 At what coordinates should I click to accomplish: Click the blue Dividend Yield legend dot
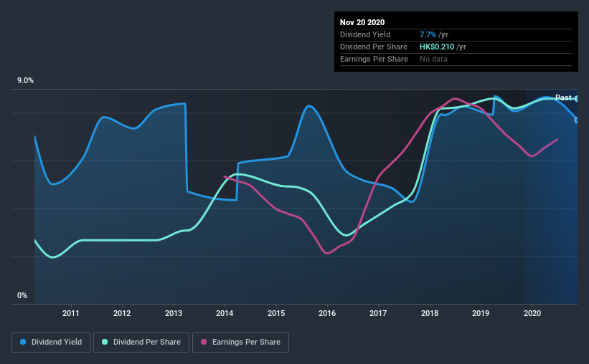(23, 342)
